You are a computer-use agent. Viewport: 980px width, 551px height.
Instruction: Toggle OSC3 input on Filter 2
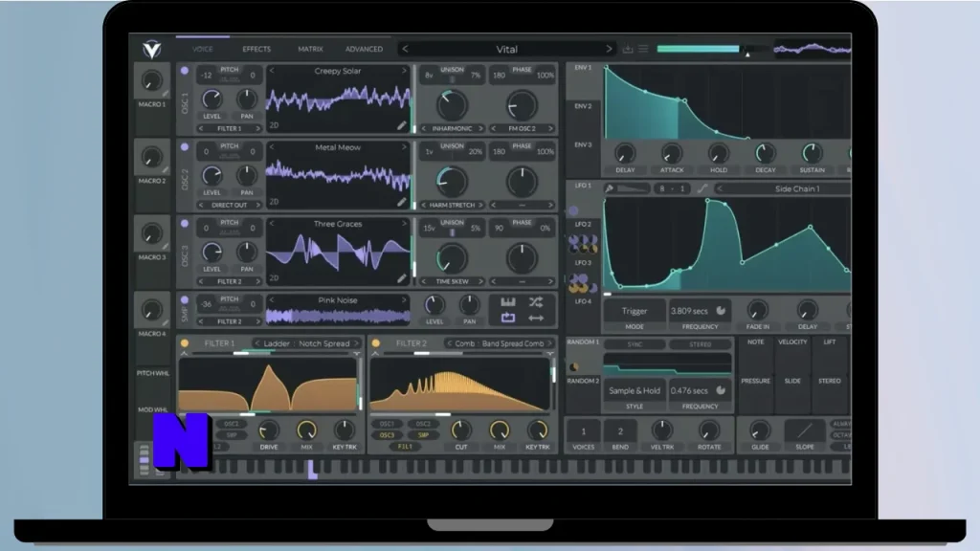[x=387, y=435]
